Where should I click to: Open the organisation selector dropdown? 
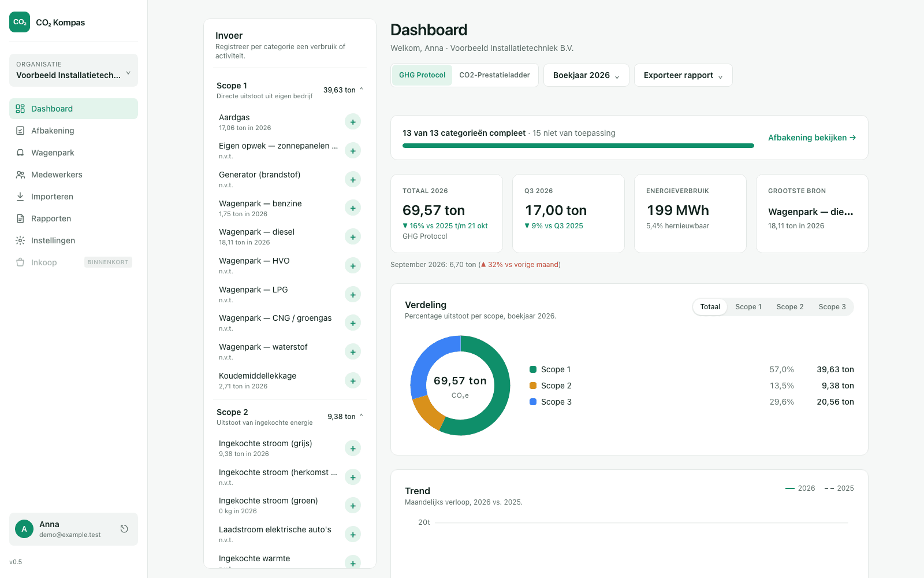(x=73, y=70)
